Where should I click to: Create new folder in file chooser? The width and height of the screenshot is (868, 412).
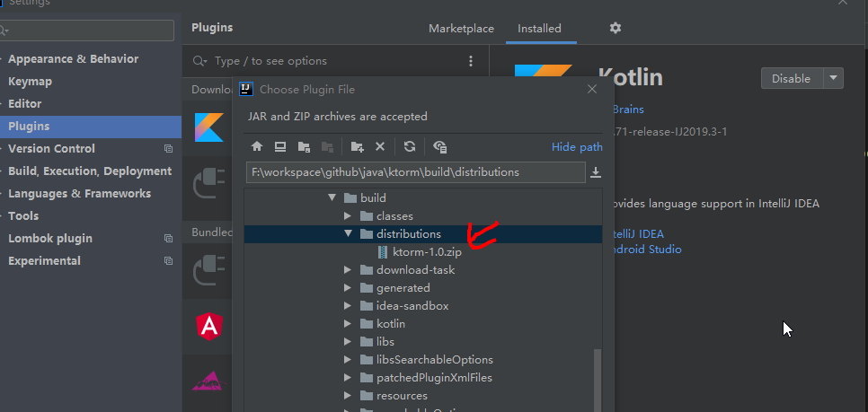click(x=357, y=146)
